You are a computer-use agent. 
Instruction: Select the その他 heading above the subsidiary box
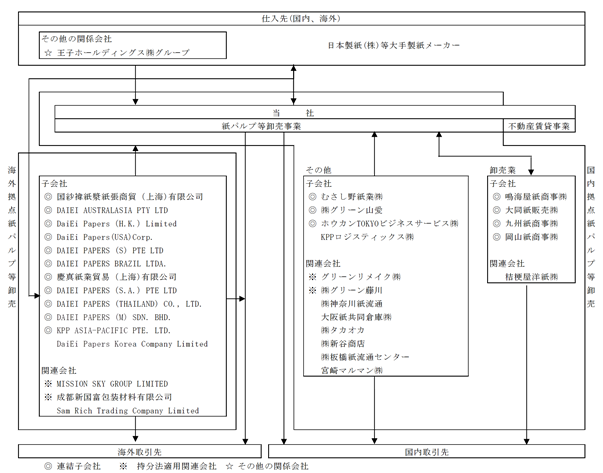[318, 170]
